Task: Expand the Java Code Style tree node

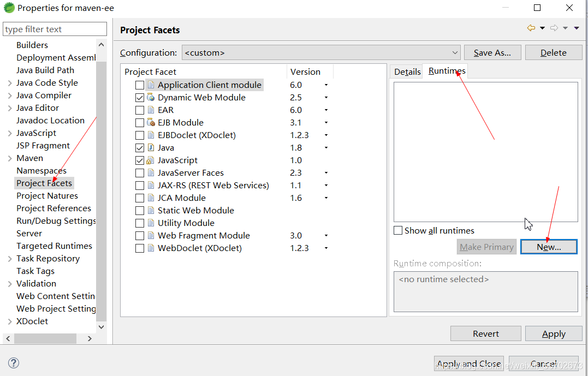Action: pos(10,83)
